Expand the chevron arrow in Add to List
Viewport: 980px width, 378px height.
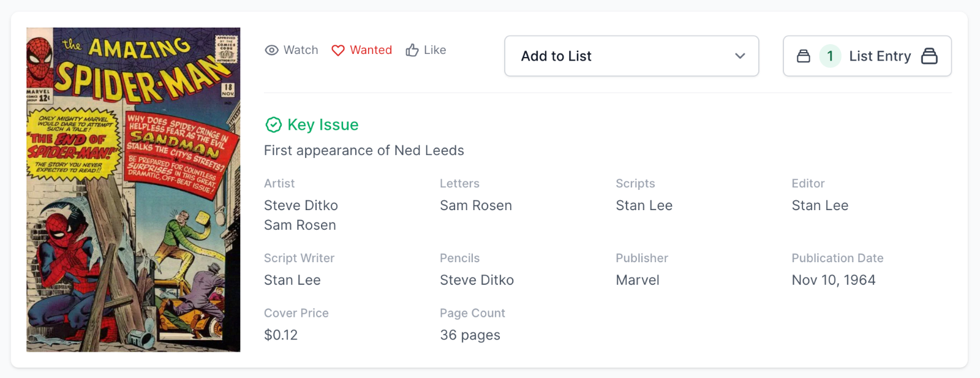740,56
